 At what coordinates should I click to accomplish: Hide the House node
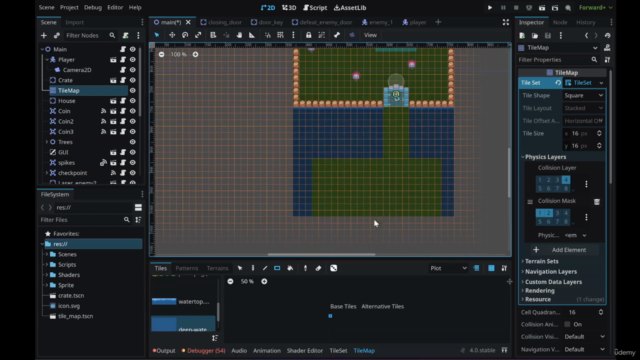click(133, 101)
